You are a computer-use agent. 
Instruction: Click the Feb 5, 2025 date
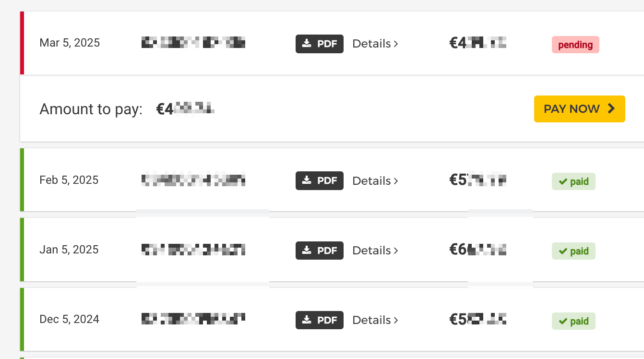pyautogui.click(x=69, y=180)
